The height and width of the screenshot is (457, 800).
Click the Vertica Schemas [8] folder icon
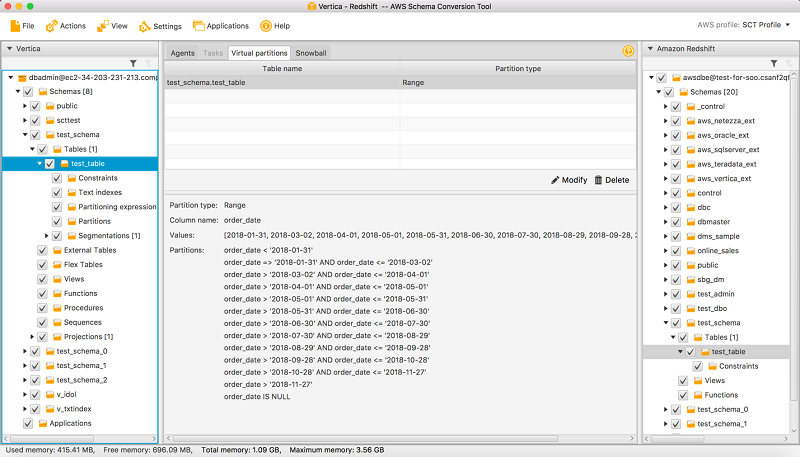pos(43,92)
